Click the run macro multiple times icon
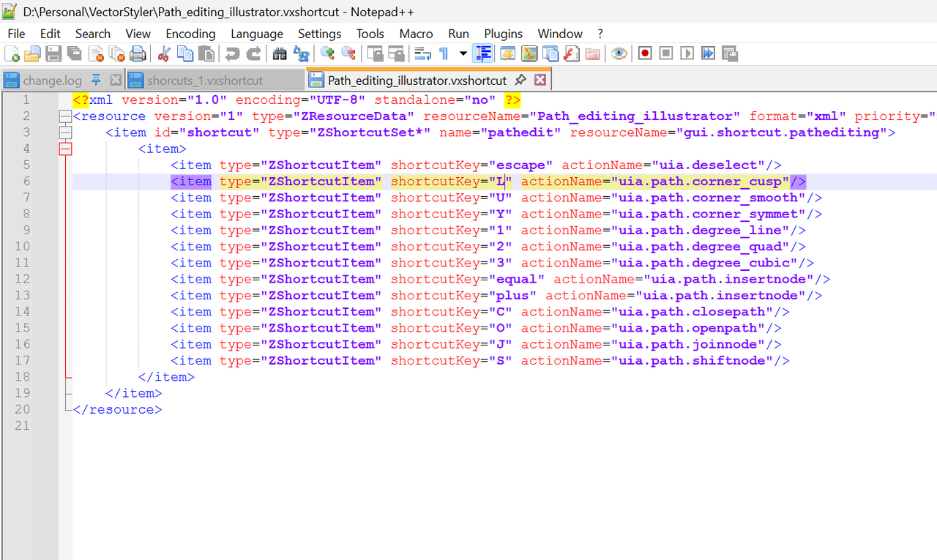The image size is (937, 560). point(708,53)
